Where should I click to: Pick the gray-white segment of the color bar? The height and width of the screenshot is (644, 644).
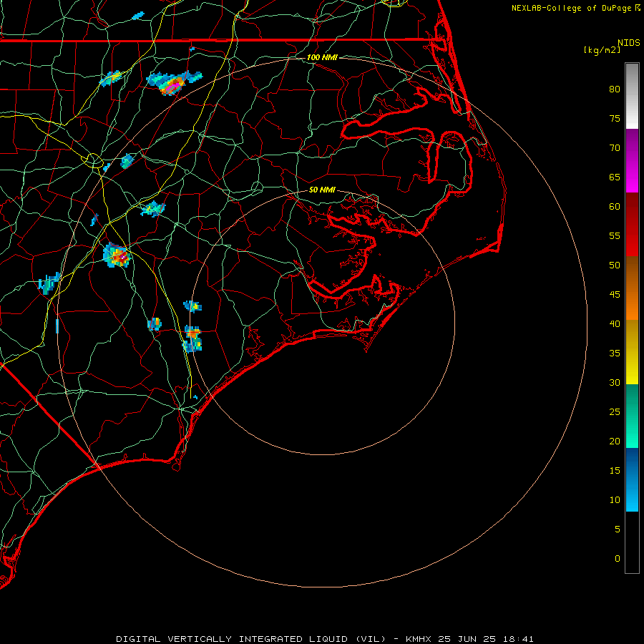(x=632, y=96)
